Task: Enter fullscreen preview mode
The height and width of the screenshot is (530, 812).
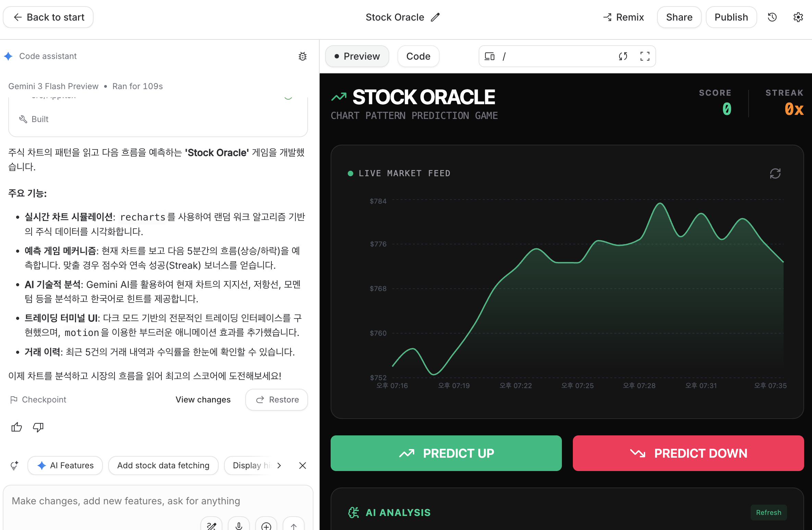Action: pos(645,56)
